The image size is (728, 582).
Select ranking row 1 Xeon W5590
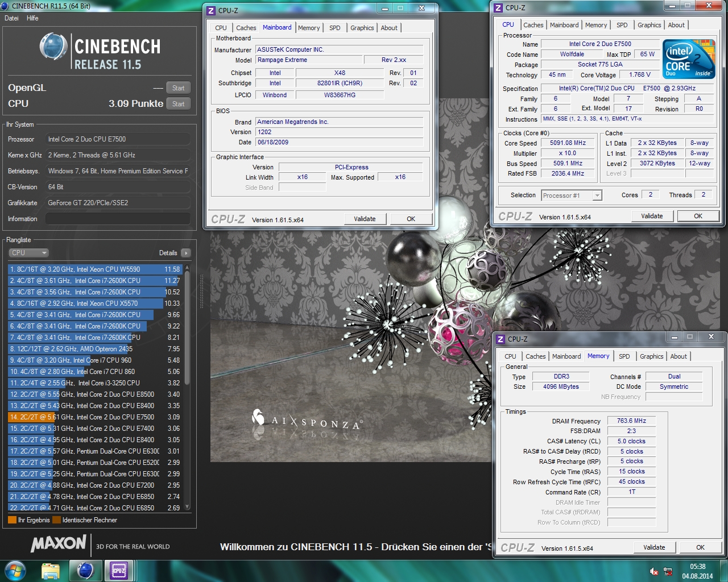coord(95,269)
